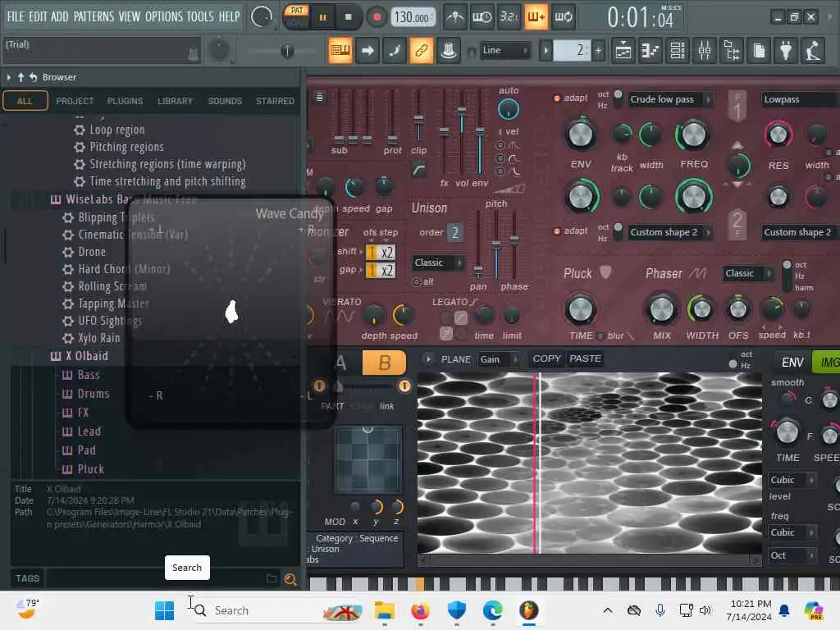Screen dimensions: 840x630
Task: Collapse the X Olbaid folder
Action: click(86, 356)
